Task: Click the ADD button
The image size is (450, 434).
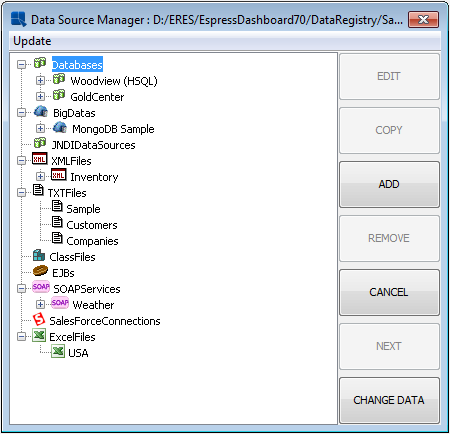Action: [x=389, y=184]
